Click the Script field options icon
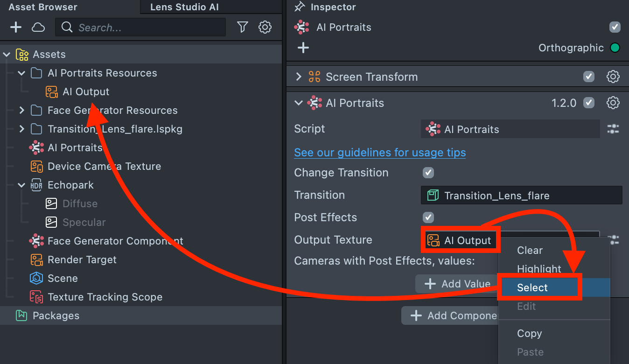Image resolution: width=629 pixels, height=364 pixels. [x=613, y=129]
